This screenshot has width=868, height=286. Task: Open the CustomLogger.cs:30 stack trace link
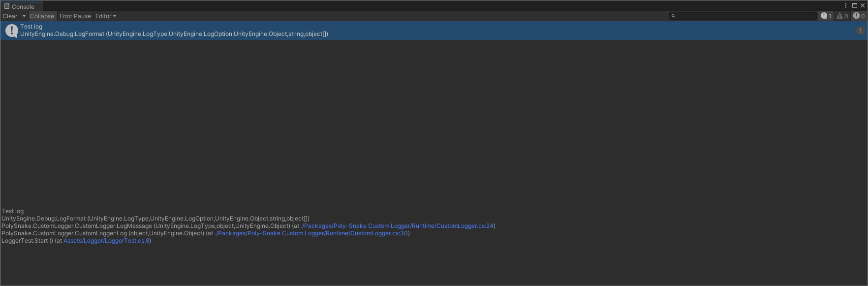pos(311,233)
